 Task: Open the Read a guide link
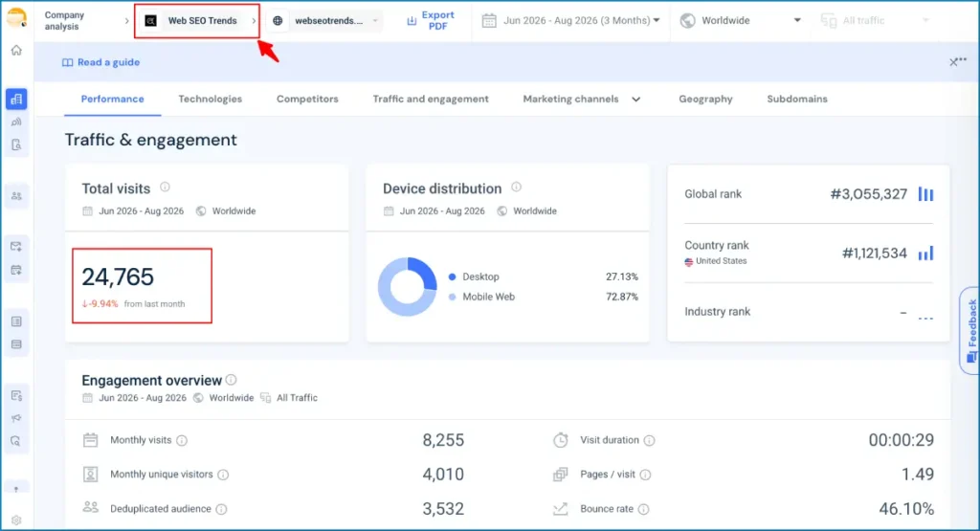point(100,62)
